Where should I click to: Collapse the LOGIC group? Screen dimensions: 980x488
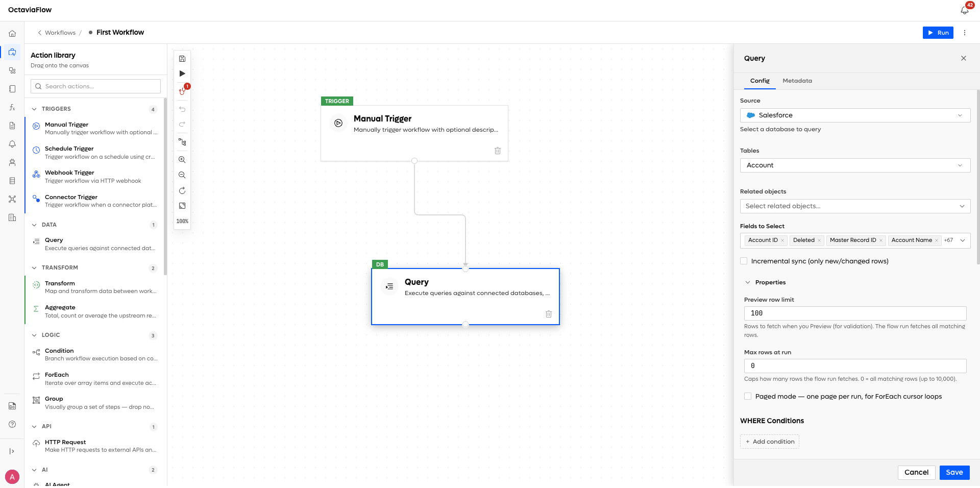point(34,335)
